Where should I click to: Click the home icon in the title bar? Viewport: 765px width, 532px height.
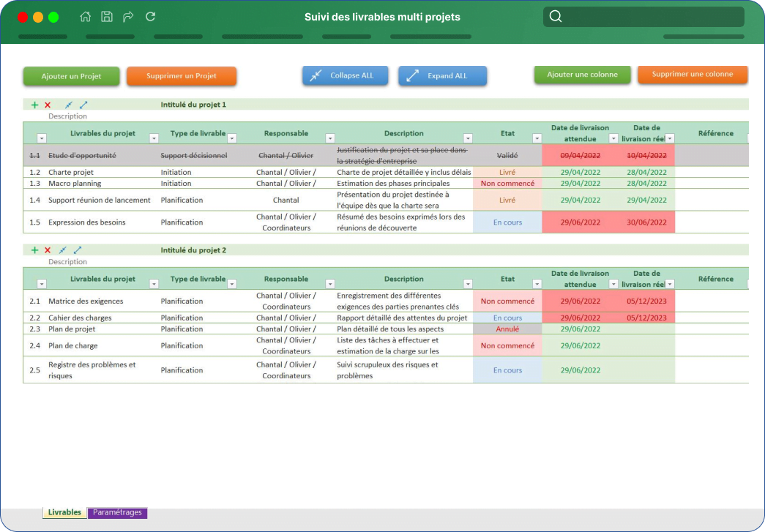pos(86,17)
